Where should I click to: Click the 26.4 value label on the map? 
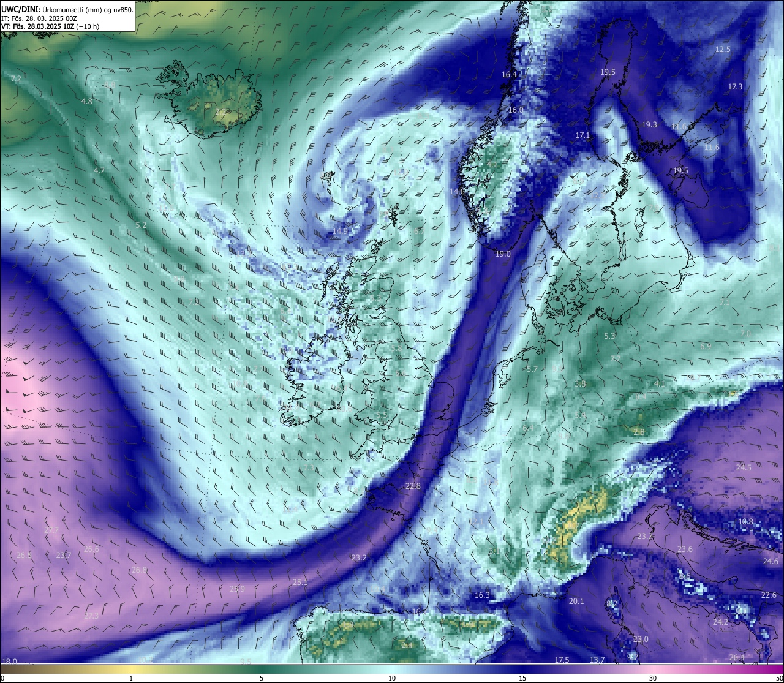click(737, 658)
